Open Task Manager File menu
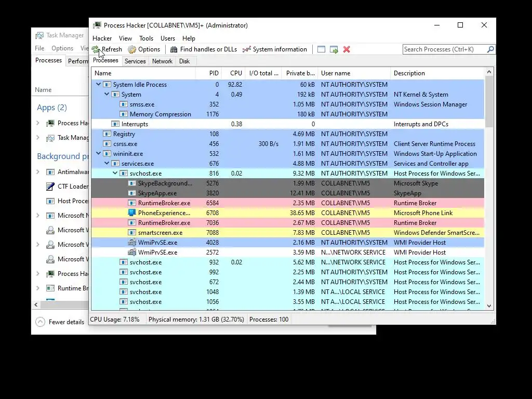Image resolution: width=532 pixels, height=399 pixels. pos(39,48)
